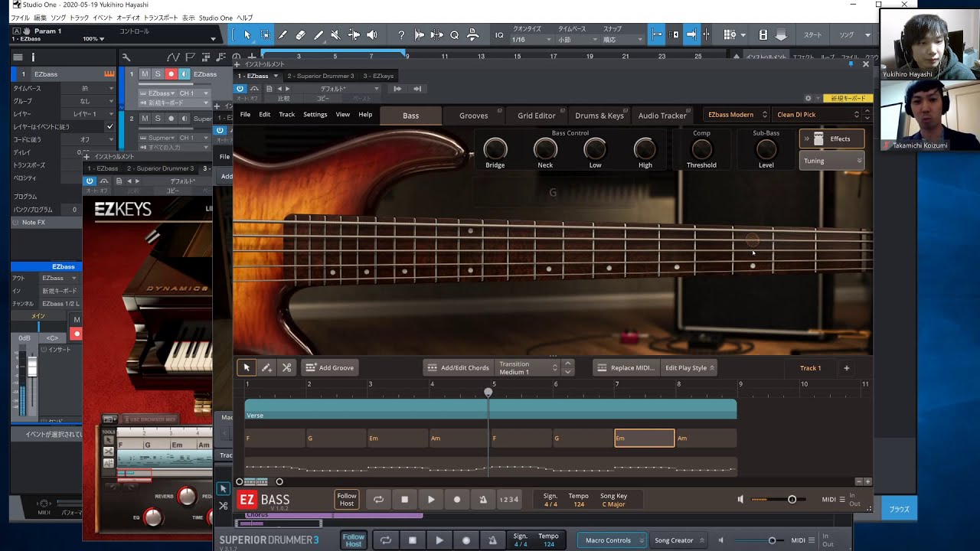Click the question mark help icon
The height and width of the screenshot is (551, 980).
401,34
